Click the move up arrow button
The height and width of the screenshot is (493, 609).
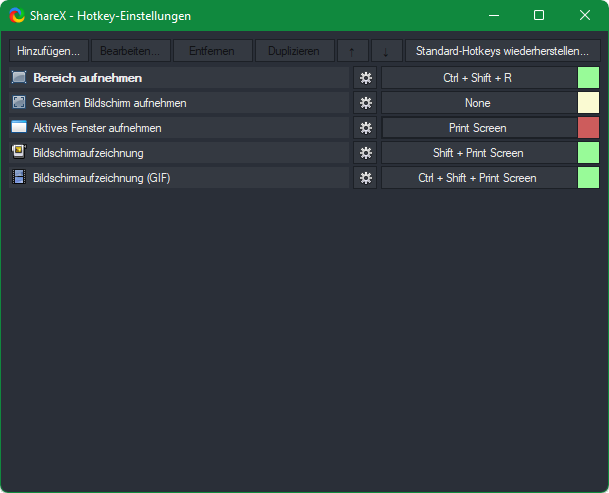(x=351, y=51)
